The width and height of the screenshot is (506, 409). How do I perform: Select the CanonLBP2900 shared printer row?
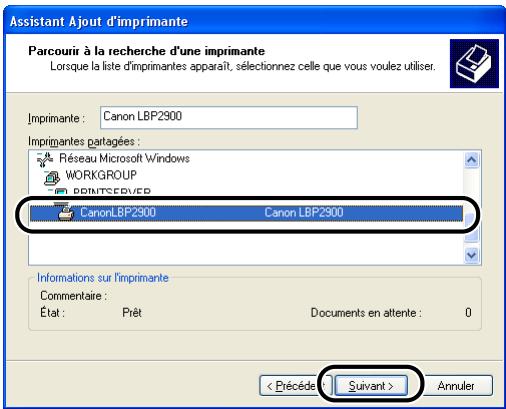tap(246, 213)
